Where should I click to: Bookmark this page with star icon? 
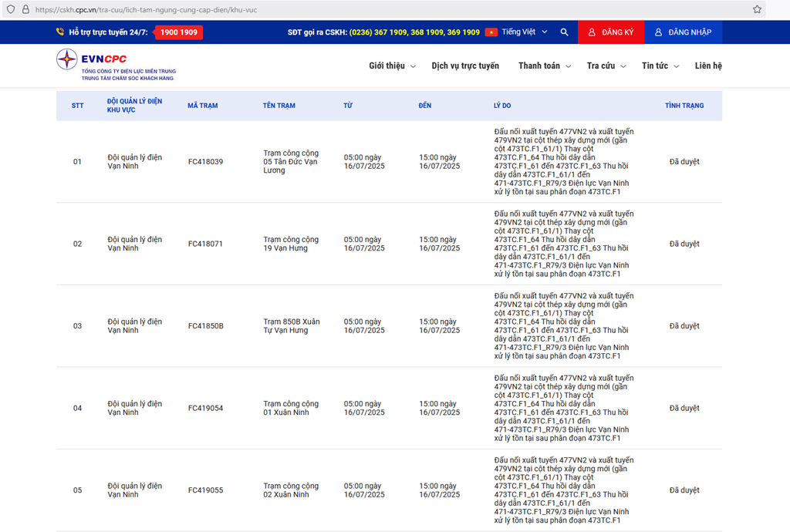[x=757, y=9]
